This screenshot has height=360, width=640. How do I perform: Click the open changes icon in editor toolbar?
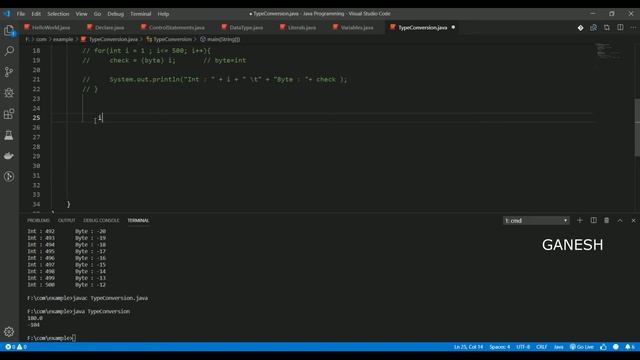pyautogui.click(x=593, y=28)
